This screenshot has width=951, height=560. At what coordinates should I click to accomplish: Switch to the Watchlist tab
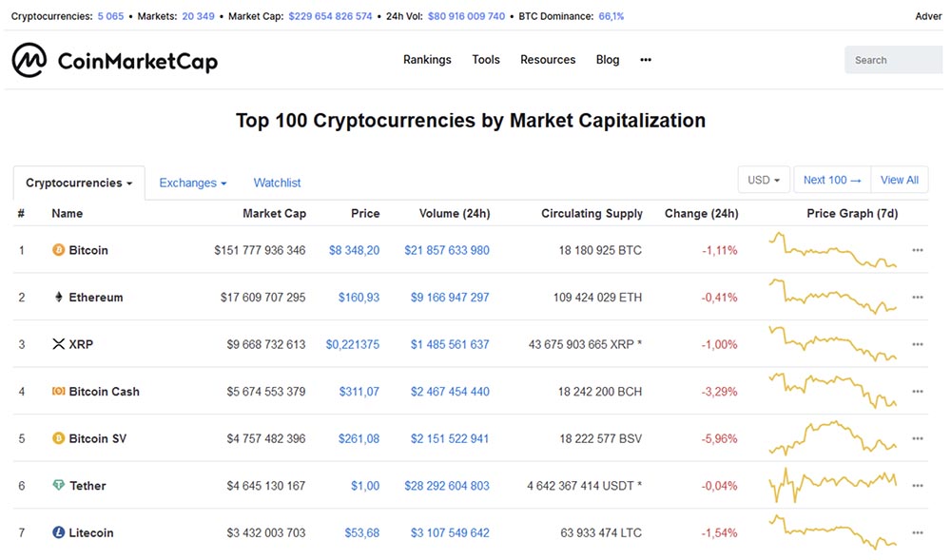[x=277, y=183]
